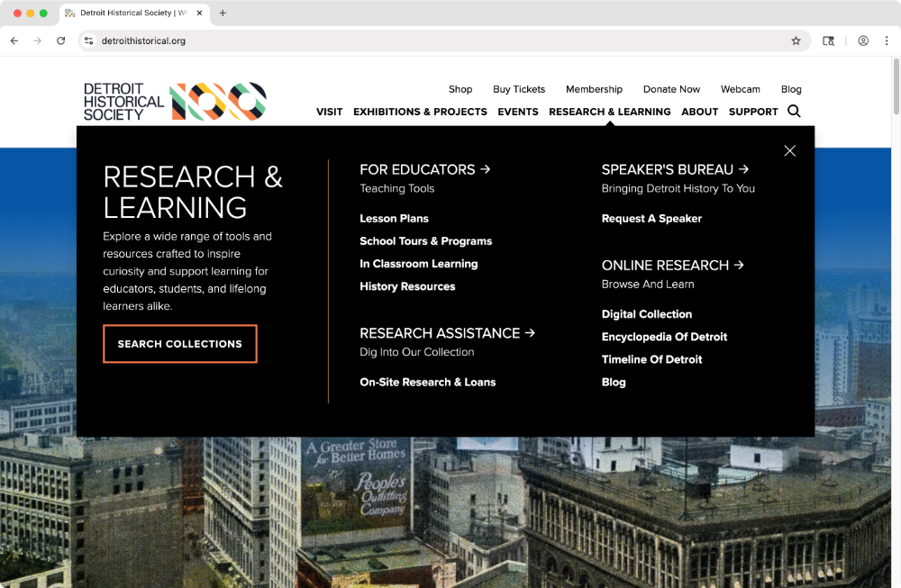
Task: Open the Lesson Plans link
Action: click(394, 219)
